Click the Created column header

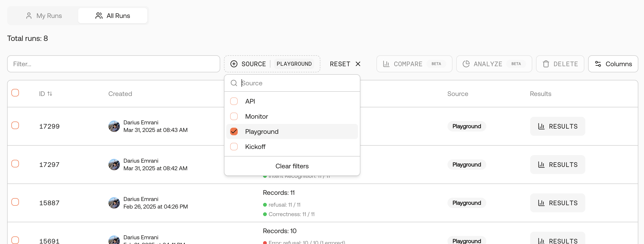coord(120,94)
